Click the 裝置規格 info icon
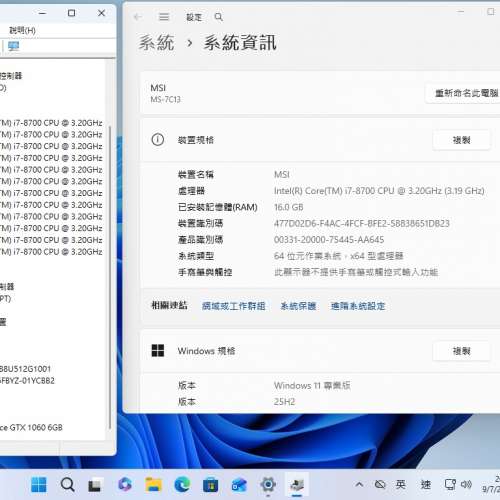The width and height of the screenshot is (500, 500). (x=158, y=140)
